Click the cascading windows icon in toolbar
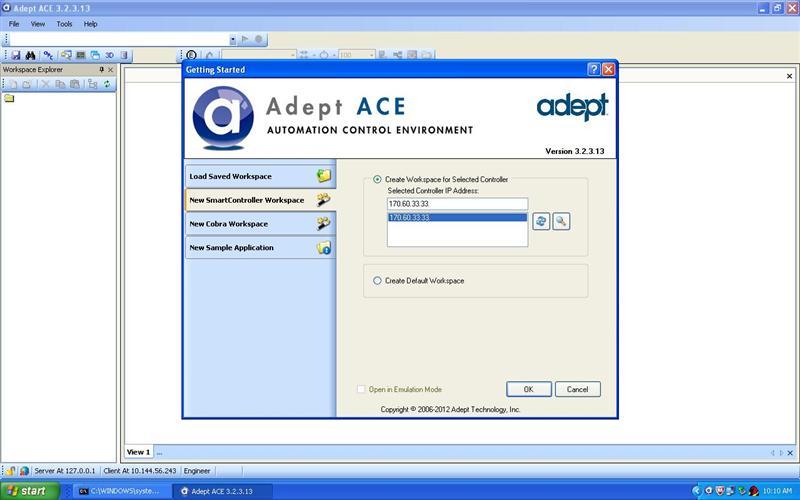This screenshot has width=800, height=500. [95, 55]
